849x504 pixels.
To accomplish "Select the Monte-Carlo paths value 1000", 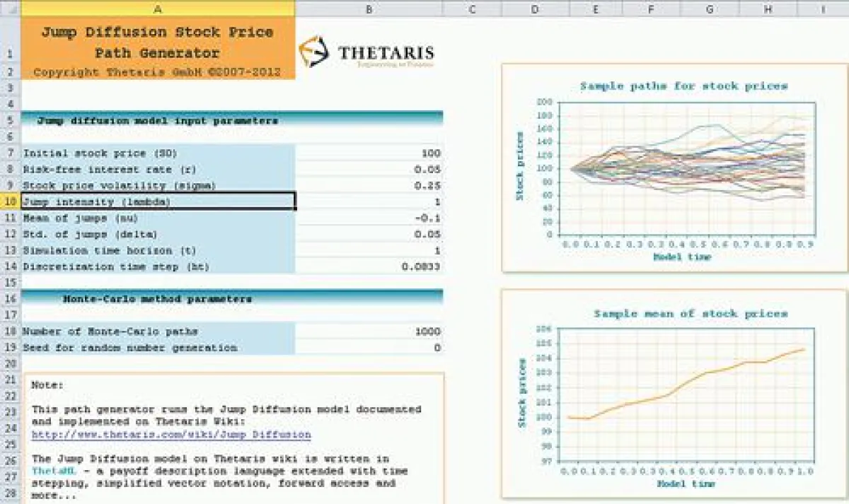I will [x=369, y=332].
